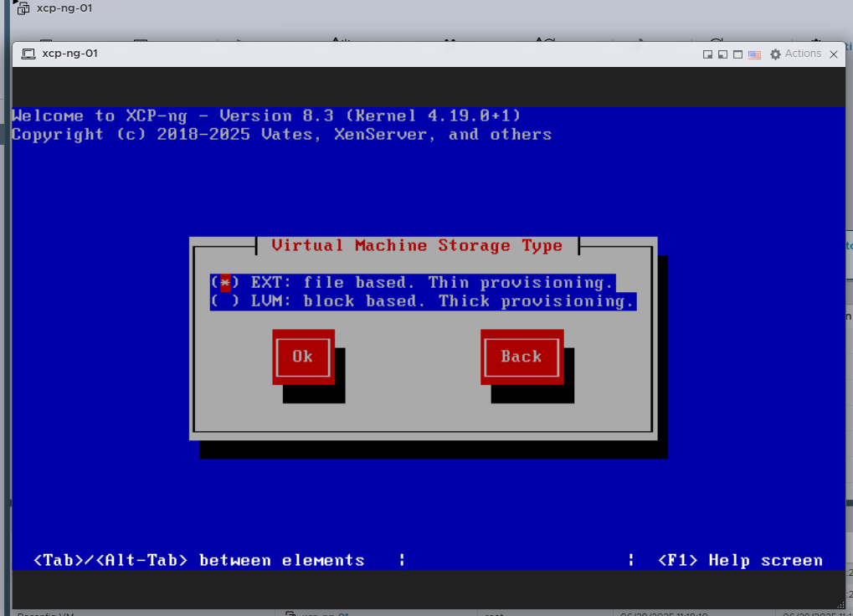Click the Copyright Vates XenServer line
The width and height of the screenshot is (853, 616).
point(281,134)
